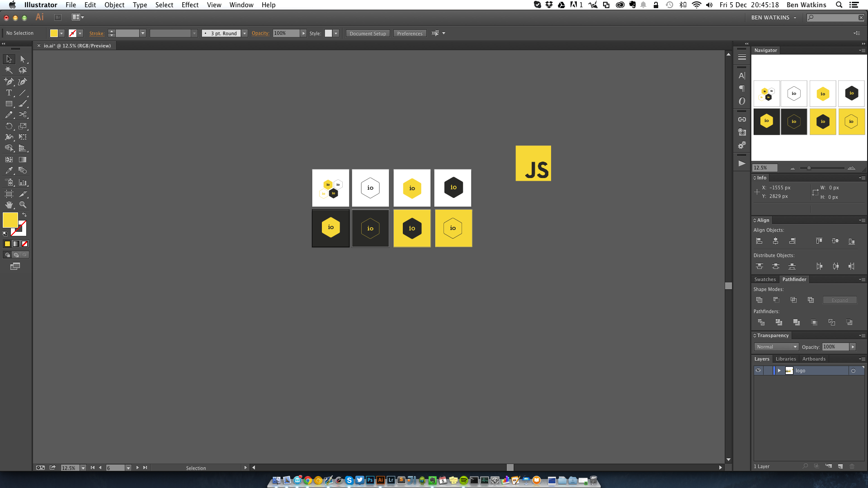Select the Selection tool arrow
Image resolution: width=868 pixels, height=488 pixels.
9,59
